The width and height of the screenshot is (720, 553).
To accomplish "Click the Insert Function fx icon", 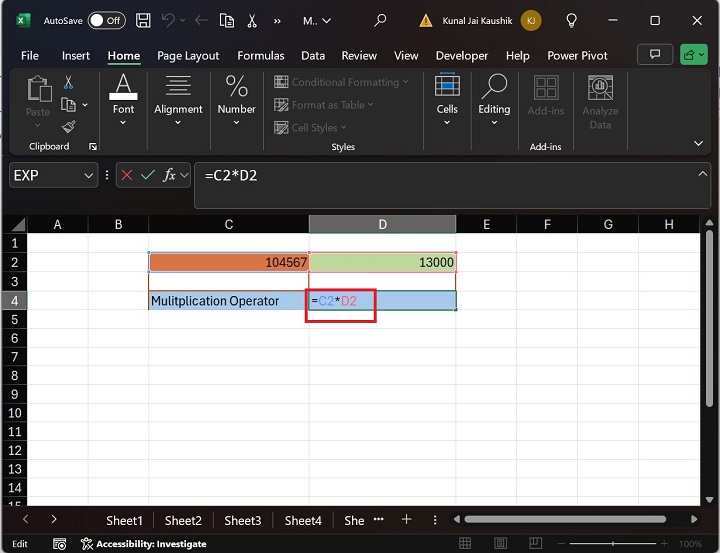I will click(171, 175).
